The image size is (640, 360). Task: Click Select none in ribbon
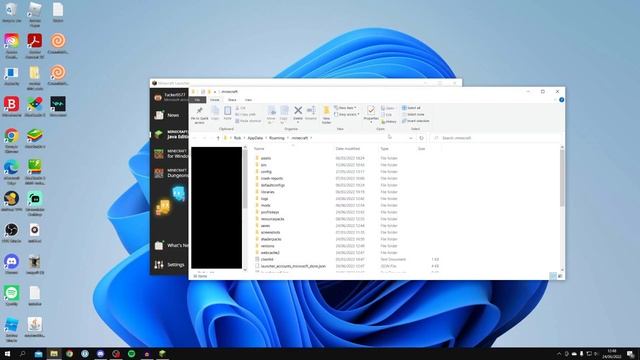click(x=413, y=114)
